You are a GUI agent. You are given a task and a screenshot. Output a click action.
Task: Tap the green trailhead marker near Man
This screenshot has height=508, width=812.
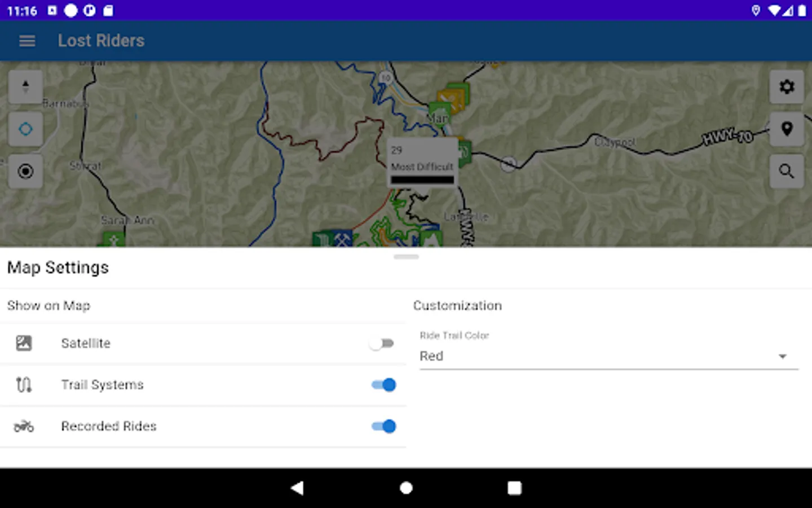pyautogui.click(x=439, y=113)
